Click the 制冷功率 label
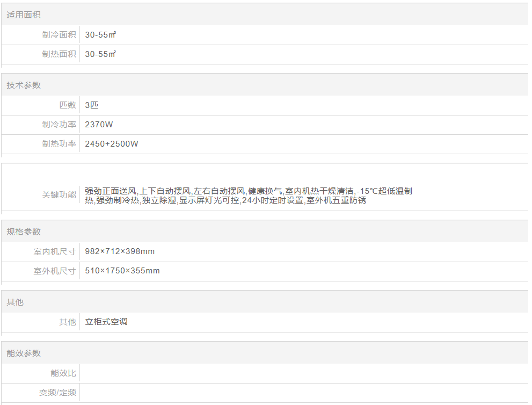Image resolution: width=532 pixels, height=405 pixels. pos(59,124)
